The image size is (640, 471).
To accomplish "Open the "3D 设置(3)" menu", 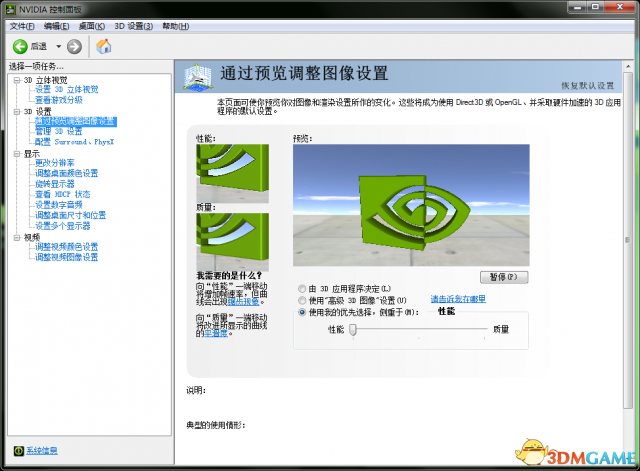I will pos(134,25).
